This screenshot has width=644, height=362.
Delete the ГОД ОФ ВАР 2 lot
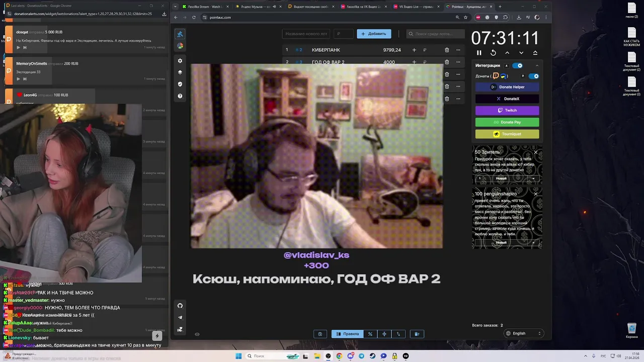pyautogui.click(x=447, y=62)
